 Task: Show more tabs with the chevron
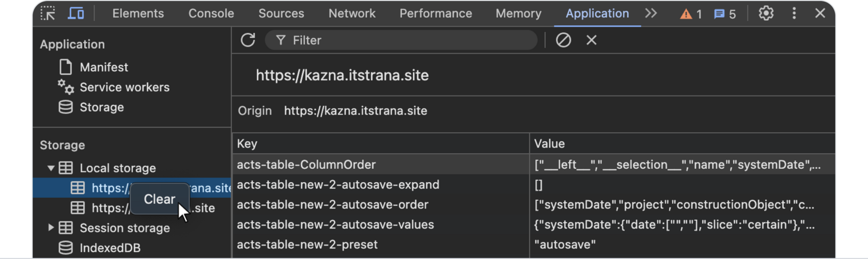click(651, 13)
